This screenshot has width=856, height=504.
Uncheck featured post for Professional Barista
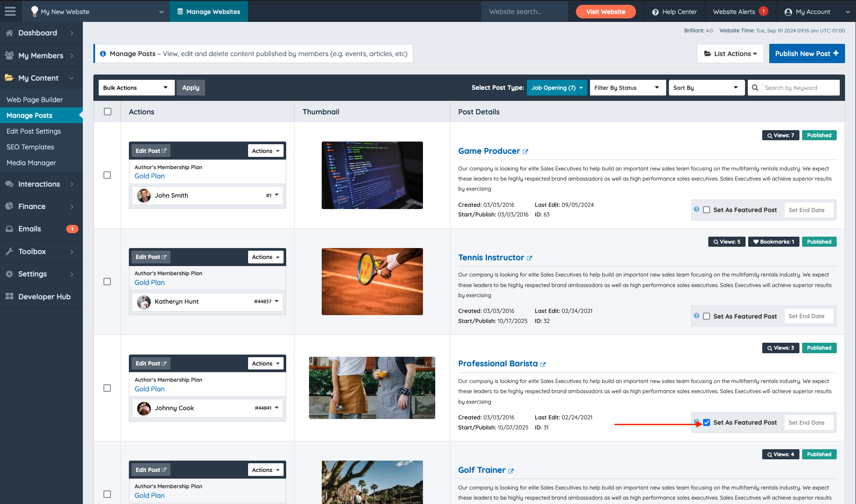[x=707, y=422]
